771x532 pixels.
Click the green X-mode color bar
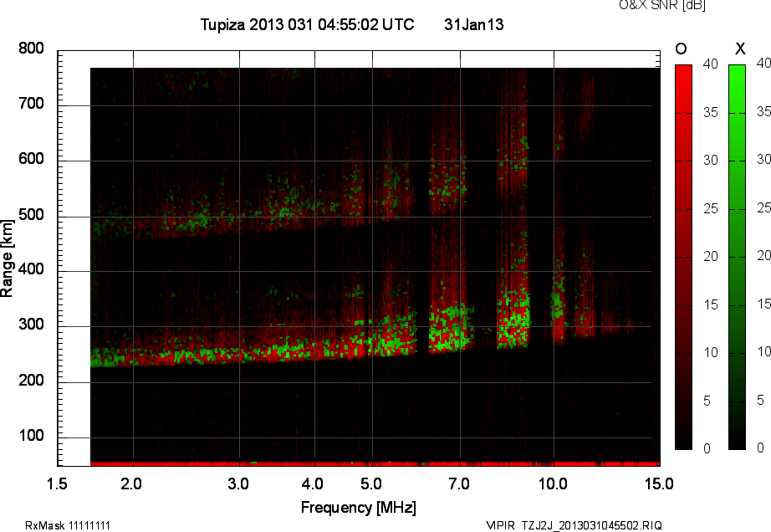pyautogui.click(x=737, y=257)
